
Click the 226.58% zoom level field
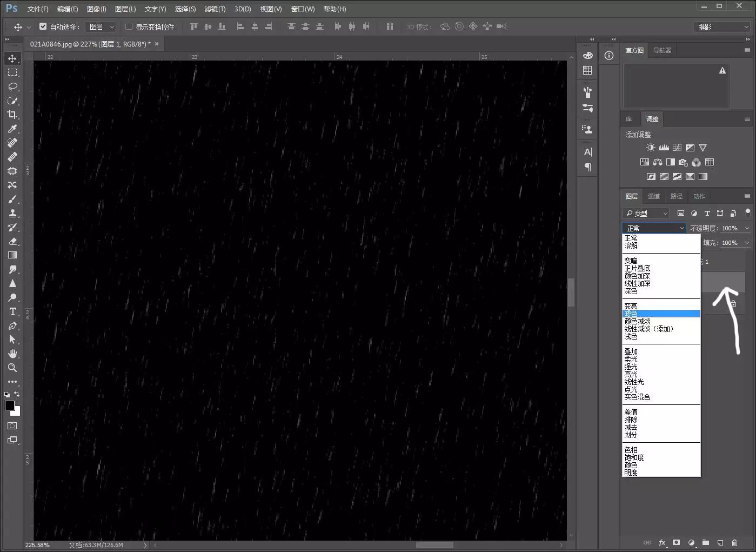37,545
